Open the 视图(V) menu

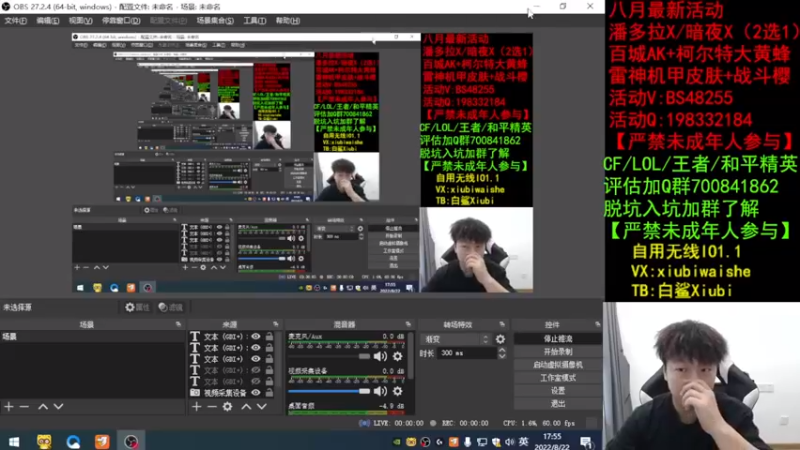pos(81,21)
